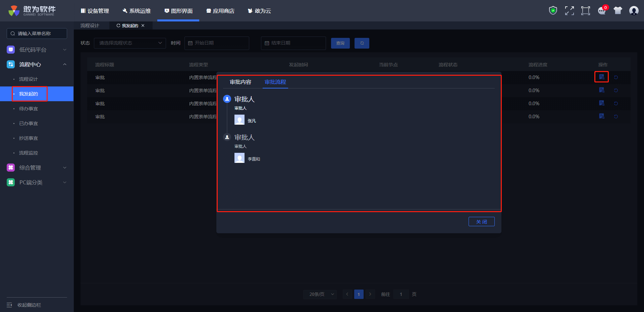The image size is (644, 312).
Task: Open the user avatar profile menu
Action: click(x=634, y=11)
